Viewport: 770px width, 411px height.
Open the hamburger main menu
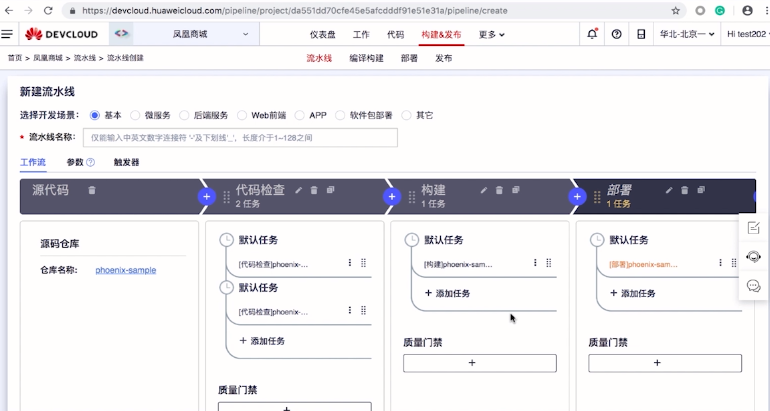(x=7, y=34)
